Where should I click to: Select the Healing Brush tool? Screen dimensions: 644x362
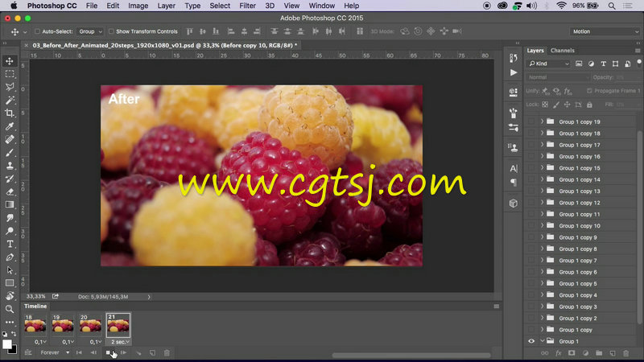point(10,139)
